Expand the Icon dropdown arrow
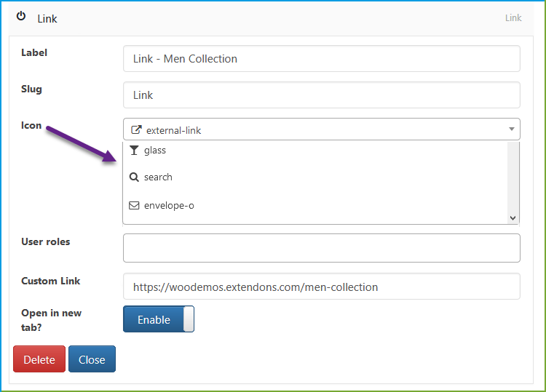546x392 pixels. point(512,129)
